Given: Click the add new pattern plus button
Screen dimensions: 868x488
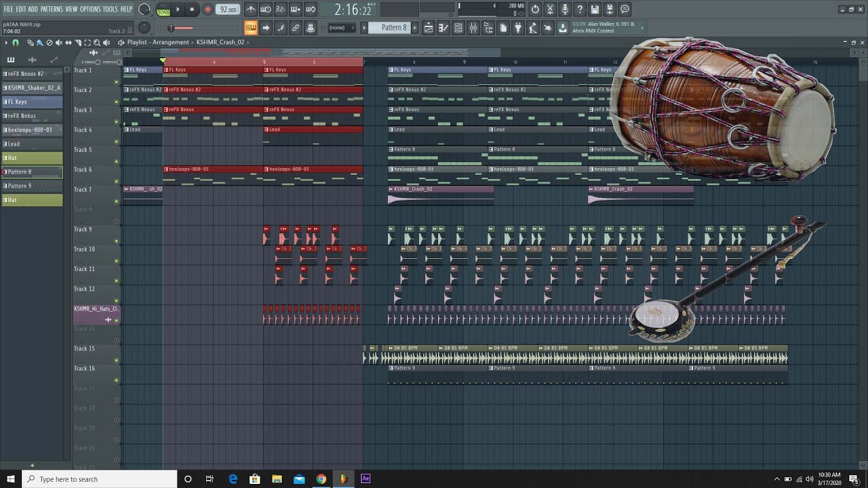Looking at the screenshot, I should 414,28.
